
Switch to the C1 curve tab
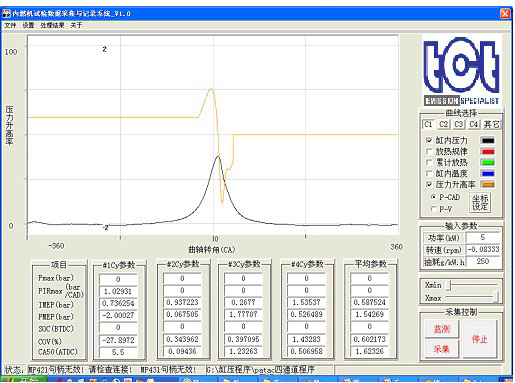[428, 124]
